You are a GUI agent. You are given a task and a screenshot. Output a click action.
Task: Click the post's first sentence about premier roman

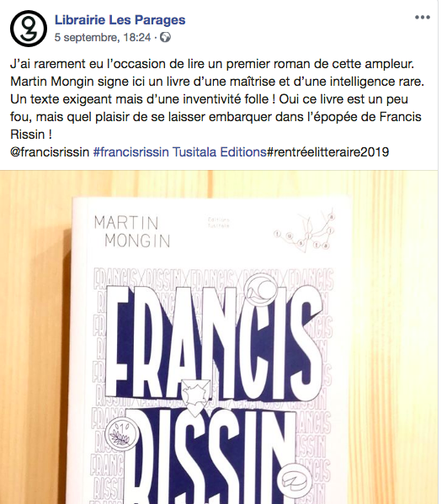(212, 64)
